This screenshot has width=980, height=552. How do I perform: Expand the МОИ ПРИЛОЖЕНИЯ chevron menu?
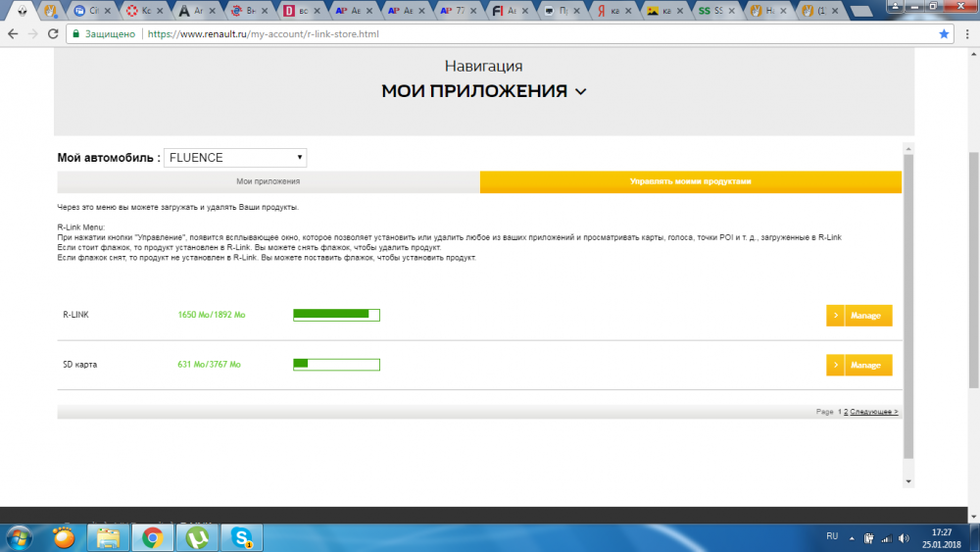pos(580,91)
